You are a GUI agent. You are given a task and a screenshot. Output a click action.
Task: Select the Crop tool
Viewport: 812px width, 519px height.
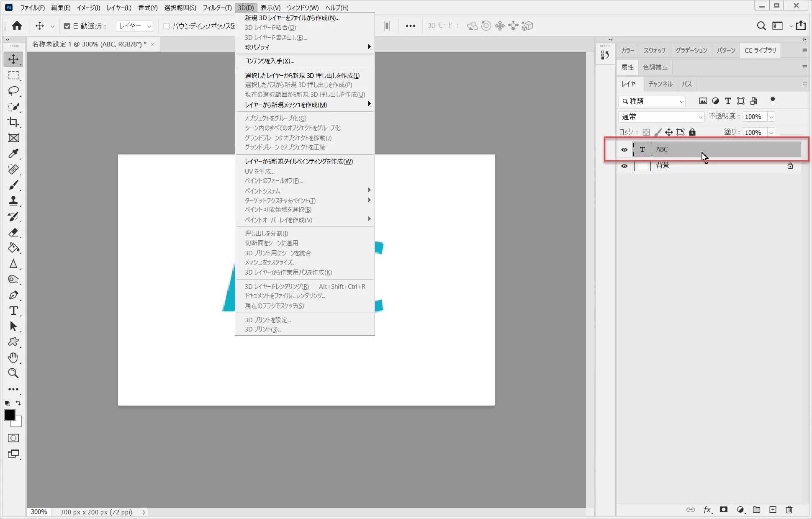coord(13,122)
